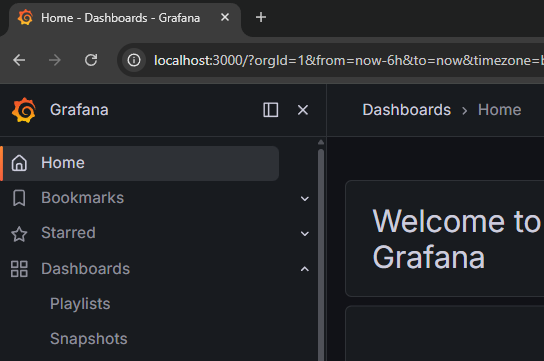
Task: Click the Grafana title text in sidebar
Action: point(79,110)
